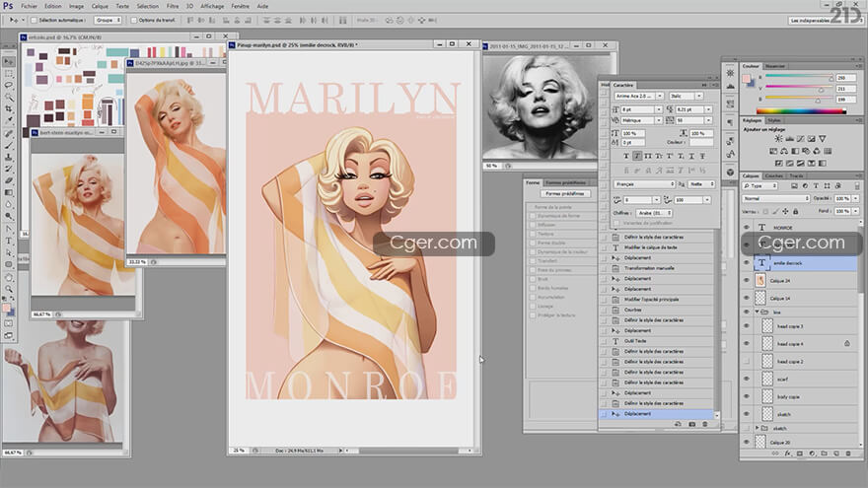The height and width of the screenshot is (488, 868).
Task: Select the Move tool in the toolbox
Action: click(8, 61)
